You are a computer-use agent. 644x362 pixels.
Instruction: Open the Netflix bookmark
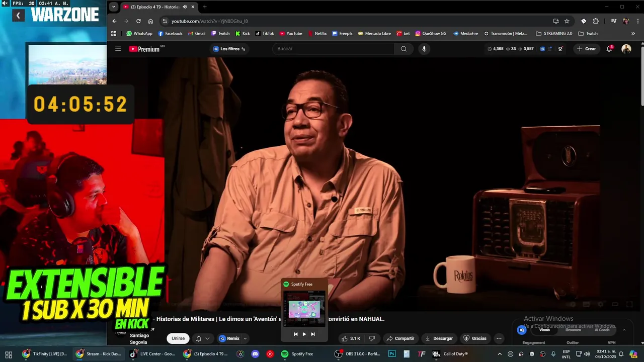point(317,34)
